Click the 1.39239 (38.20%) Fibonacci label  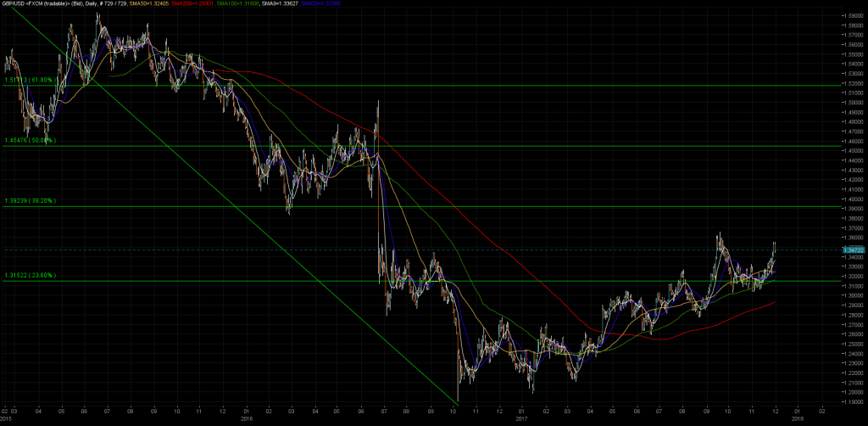pyautogui.click(x=30, y=201)
